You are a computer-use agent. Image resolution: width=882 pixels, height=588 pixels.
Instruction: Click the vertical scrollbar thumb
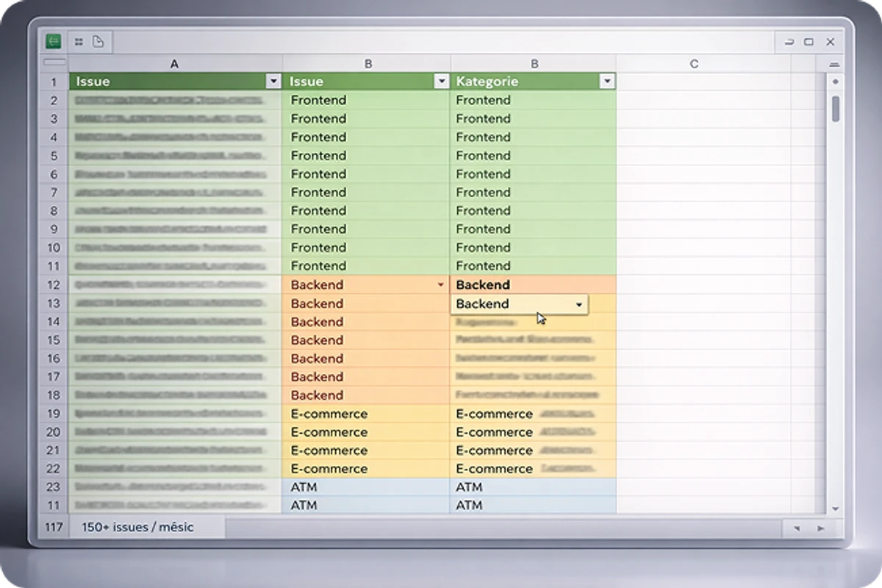pos(835,109)
